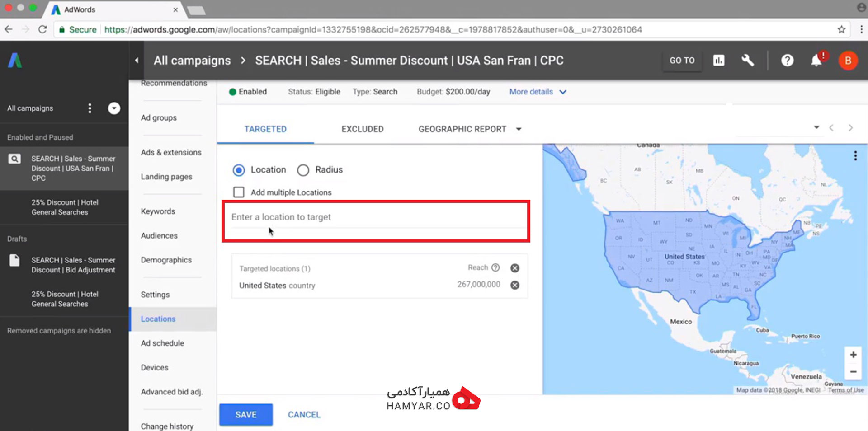Open Change history menu item
The width and height of the screenshot is (868, 431).
click(167, 426)
